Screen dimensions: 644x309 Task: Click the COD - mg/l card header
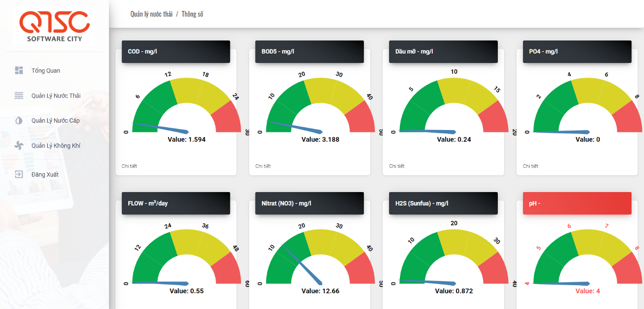point(176,52)
